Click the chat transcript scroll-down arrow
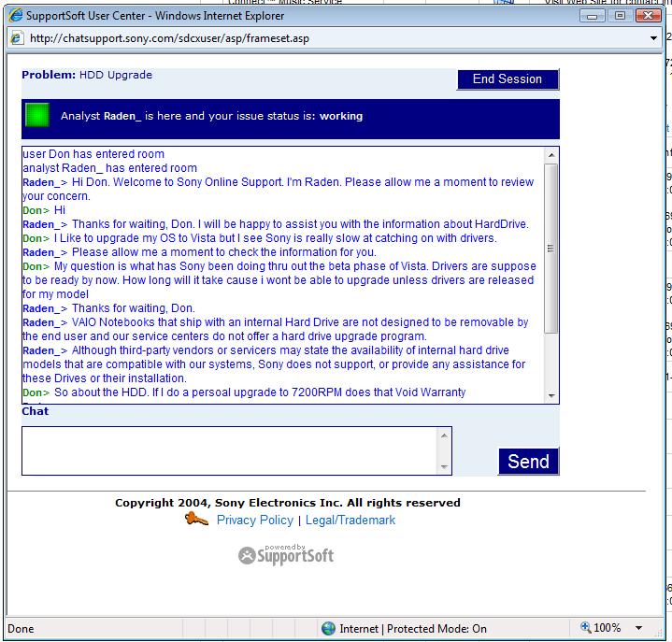The height and width of the screenshot is (642, 672). pos(551,395)
